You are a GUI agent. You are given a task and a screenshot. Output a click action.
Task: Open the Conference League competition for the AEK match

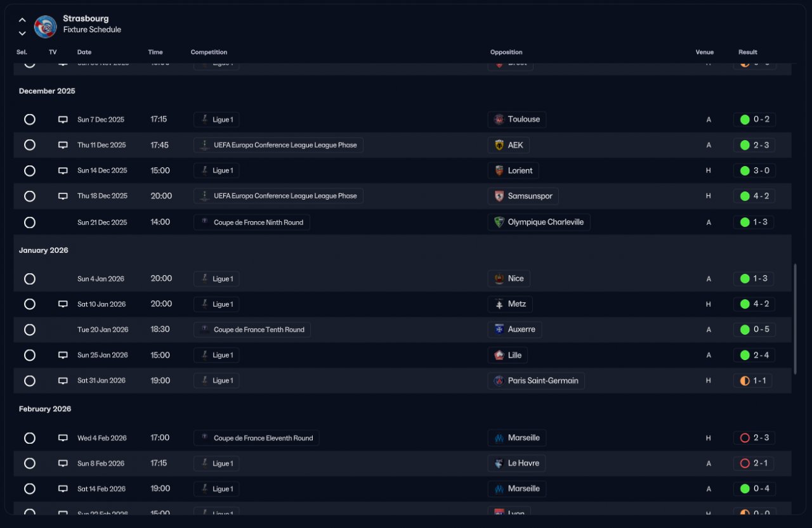pos(278,145)
